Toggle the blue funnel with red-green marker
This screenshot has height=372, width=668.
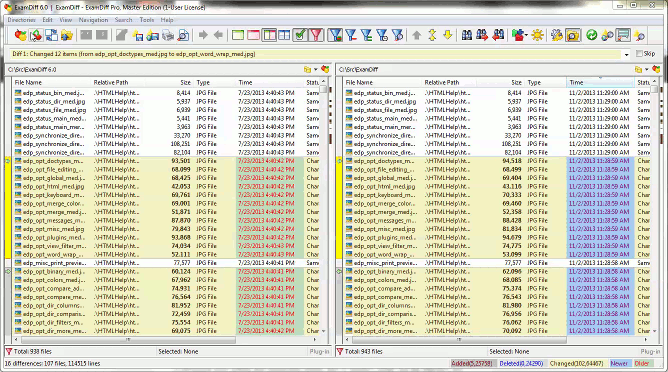335,35
